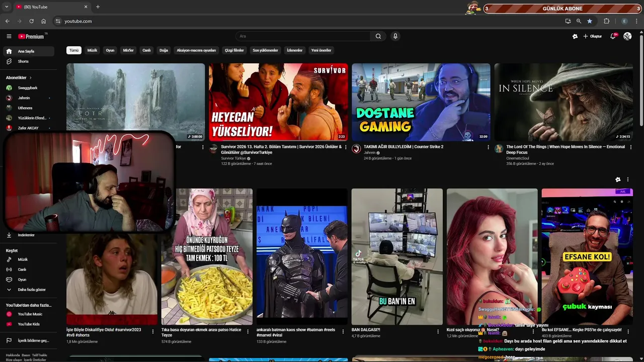Open the browser home button
This screenshot has width=644, height=362.
(x=43, y=21)
